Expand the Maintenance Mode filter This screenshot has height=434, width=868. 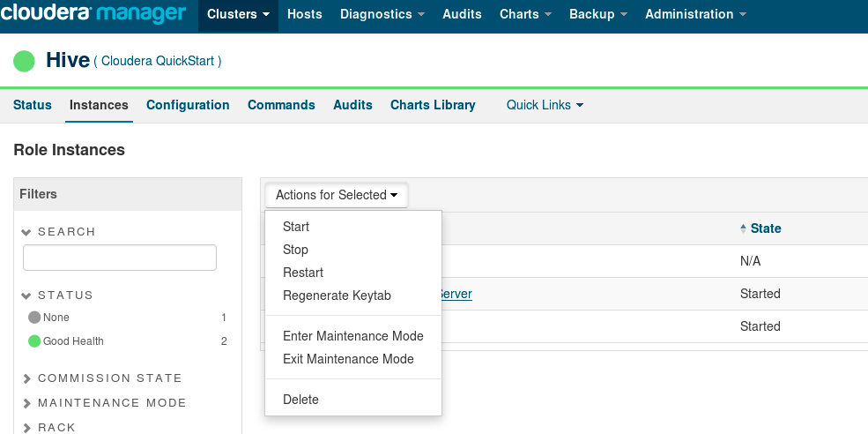(26, 403)
